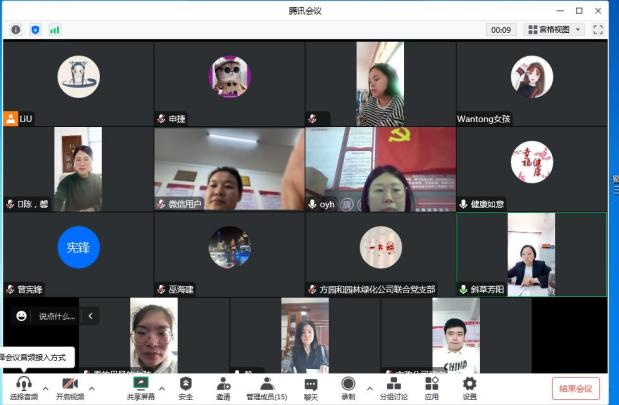The width and height of the screenshot is (619, 405).
Task: Select 陈 green sweater video tile
Action: click(x=78, y=169)
